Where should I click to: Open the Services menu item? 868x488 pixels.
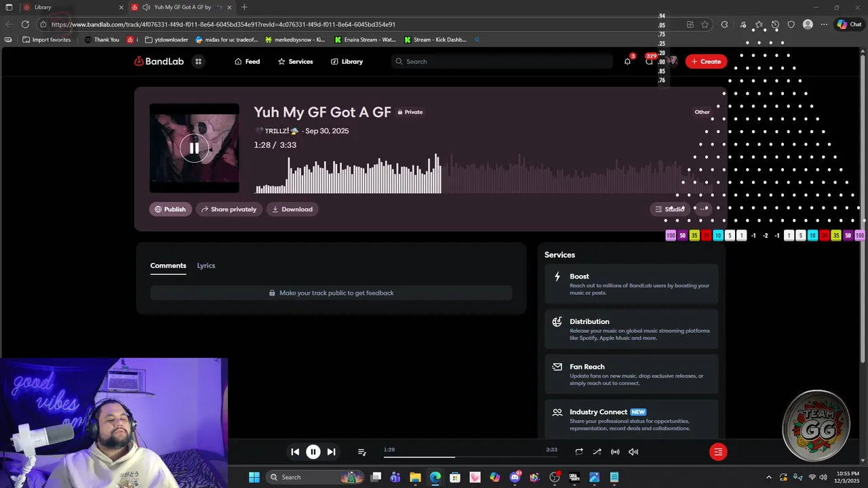[x=296, y=62]
